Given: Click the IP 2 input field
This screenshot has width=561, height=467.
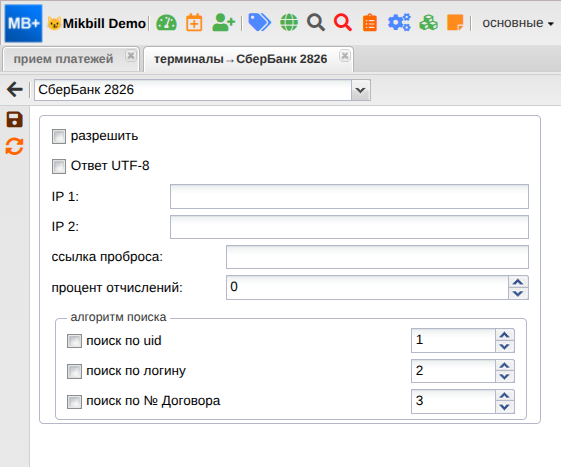Looking at the screenshot, I should click(x=349, y=227).
